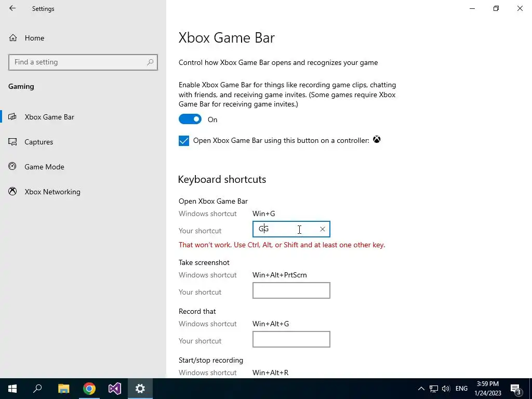Launch Google Chrome from the taskbar
This screenshot has width=532, height=399.
pyautogui.click(x=89, y=389)
